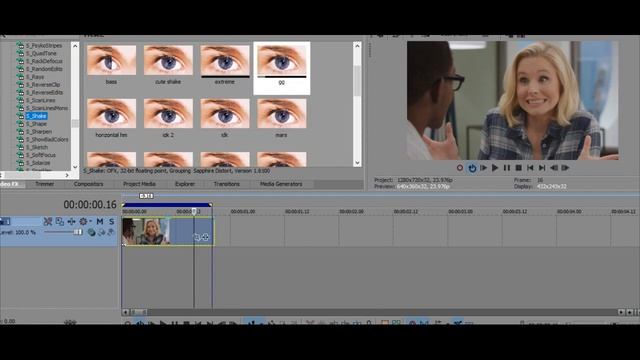This screenshot has width=640, height=360.
Task: Select S_QuadTone in the effects list
Action: coord(41,53)
